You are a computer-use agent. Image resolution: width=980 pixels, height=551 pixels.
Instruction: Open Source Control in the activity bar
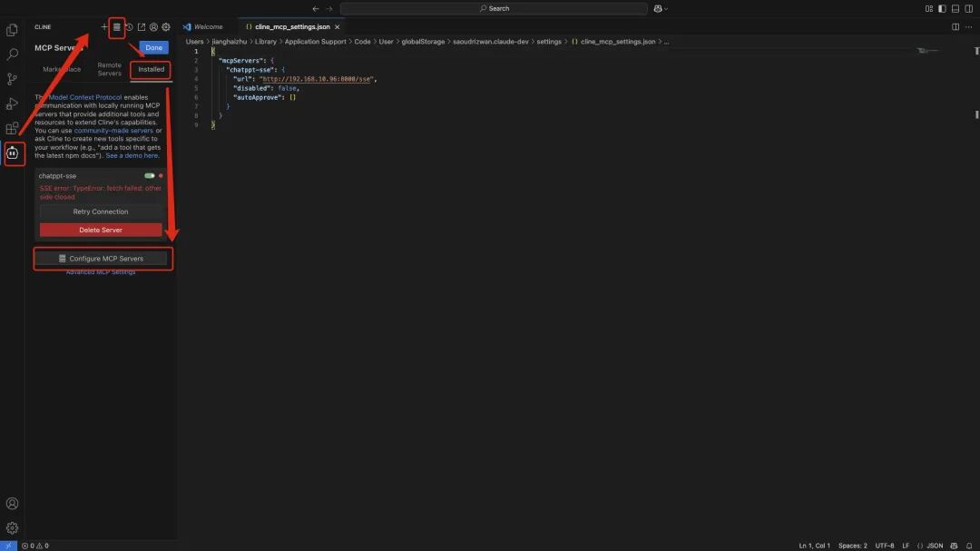pyautogui.click(x=12, y=79)
